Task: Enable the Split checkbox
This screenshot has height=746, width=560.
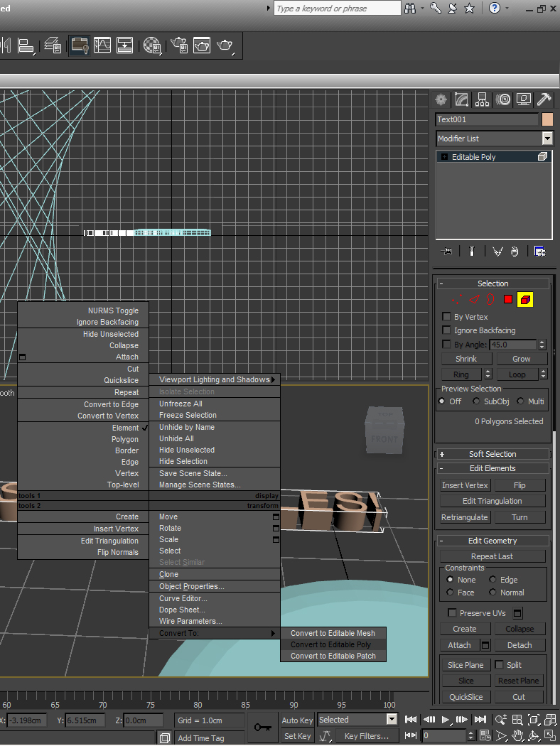Action: point(499,664)
